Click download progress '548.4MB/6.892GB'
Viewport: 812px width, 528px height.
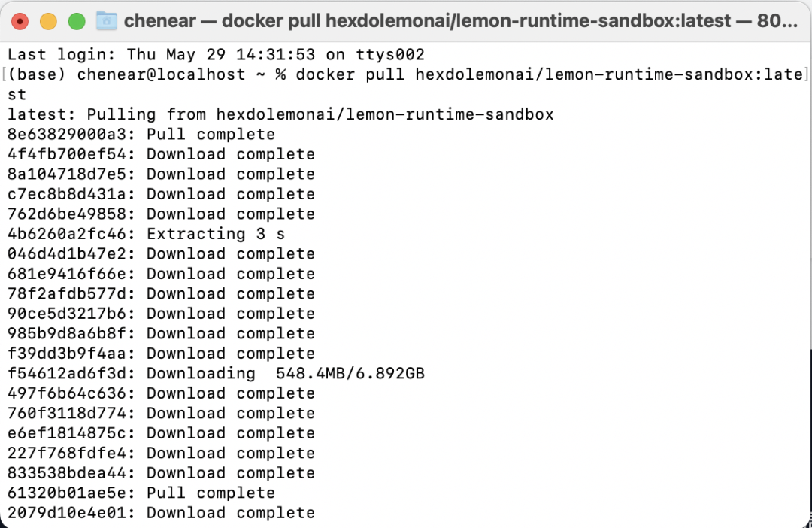tap(350, 373)
